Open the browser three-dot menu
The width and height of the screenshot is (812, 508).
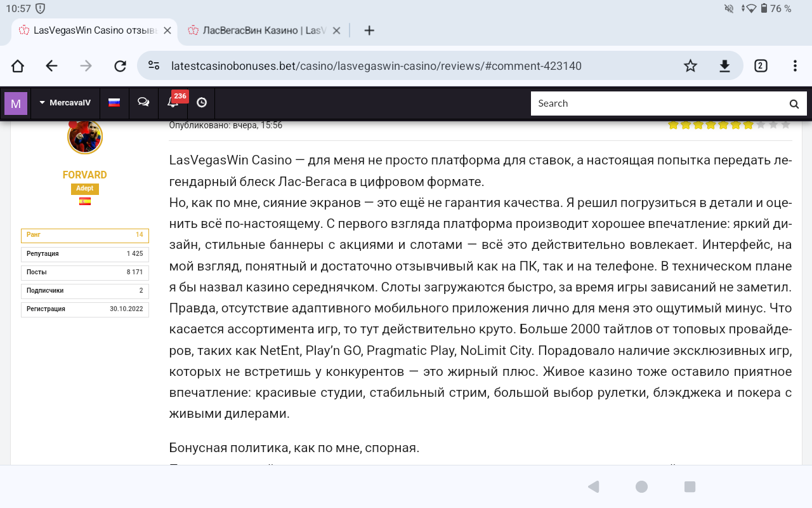point(795,66)
